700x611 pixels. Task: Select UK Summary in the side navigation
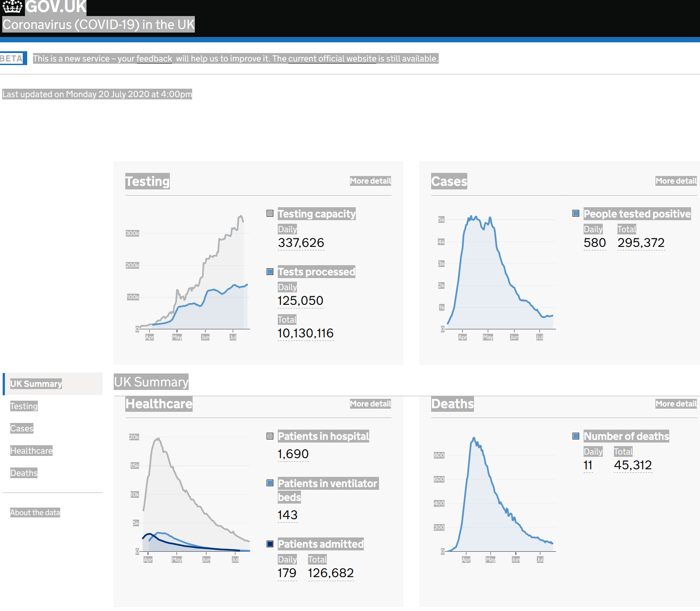tap(36, 384)
